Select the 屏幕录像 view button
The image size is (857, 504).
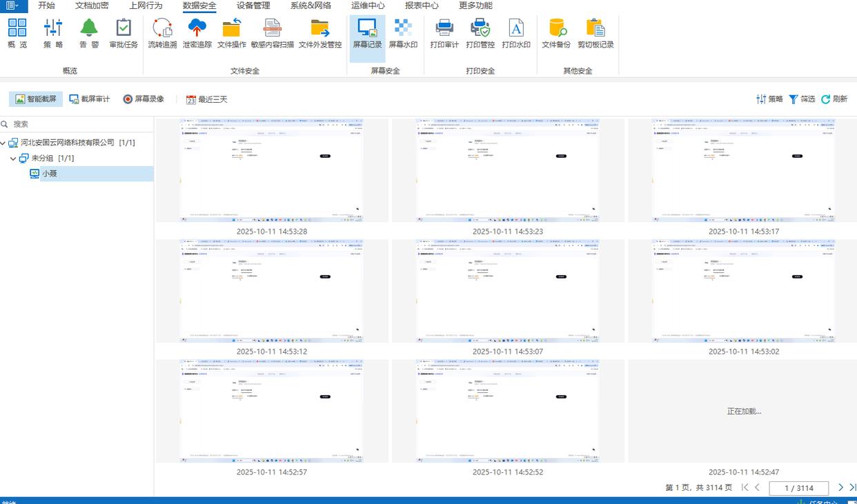[x=144, y=99]
